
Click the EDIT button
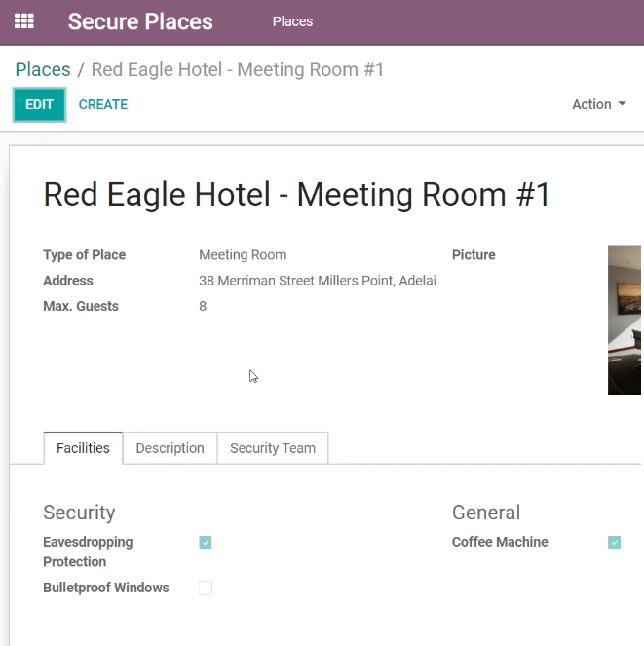[39, 104]
